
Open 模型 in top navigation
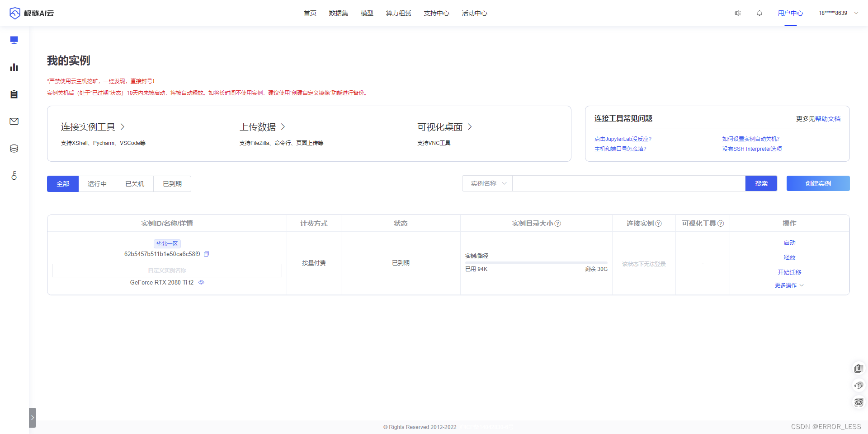coord(367,13)
